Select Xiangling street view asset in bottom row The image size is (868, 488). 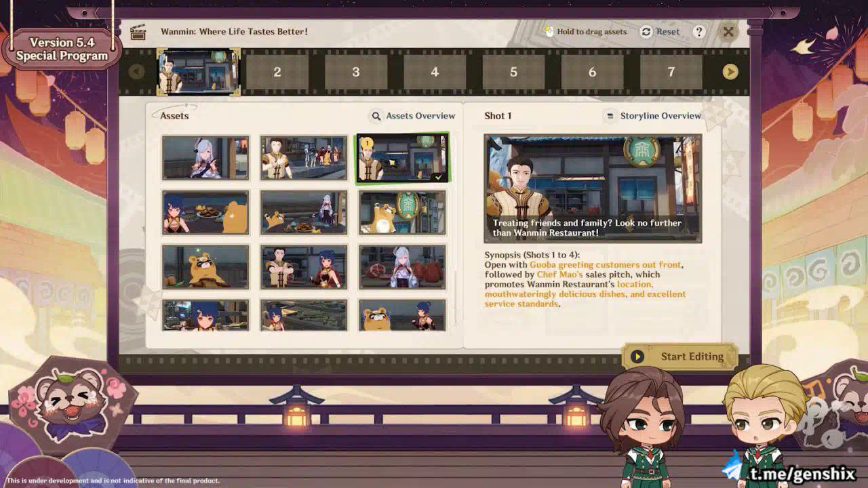205,315
